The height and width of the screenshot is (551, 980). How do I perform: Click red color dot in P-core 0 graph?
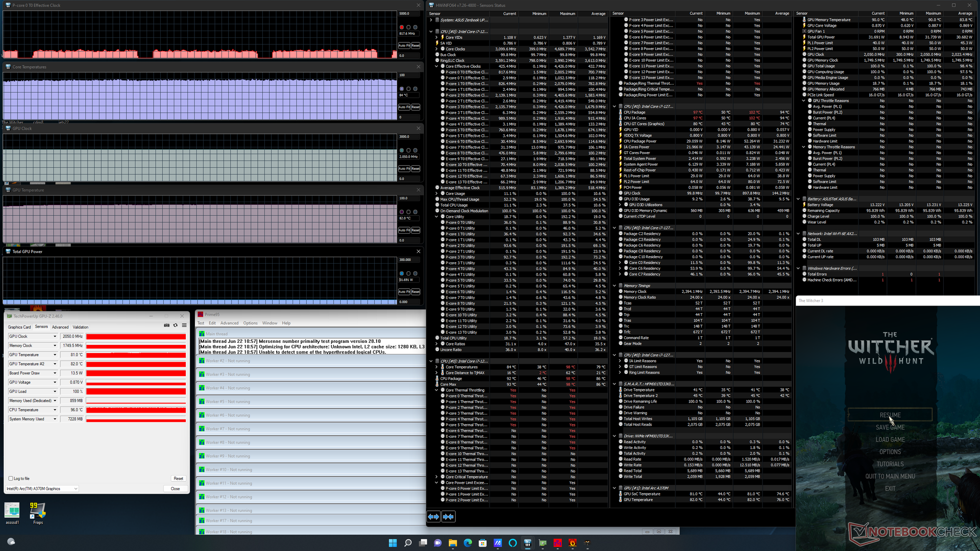[x=402, y=28]
